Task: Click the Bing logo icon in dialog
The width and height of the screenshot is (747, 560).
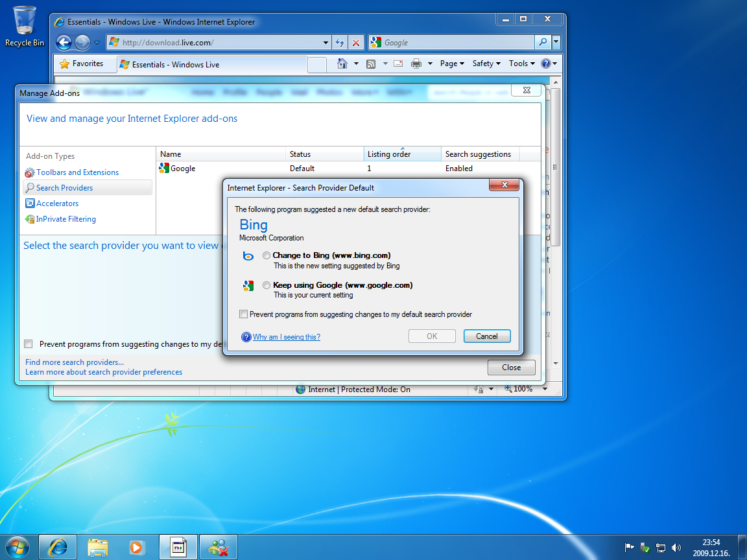Action: coord(248,256)
